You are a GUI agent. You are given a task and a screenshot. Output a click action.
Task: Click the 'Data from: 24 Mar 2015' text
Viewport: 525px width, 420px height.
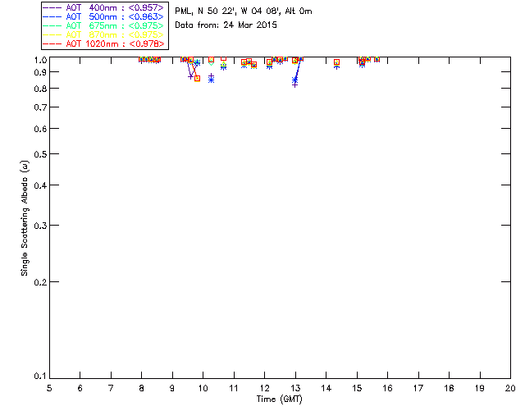tap(226, 25)
